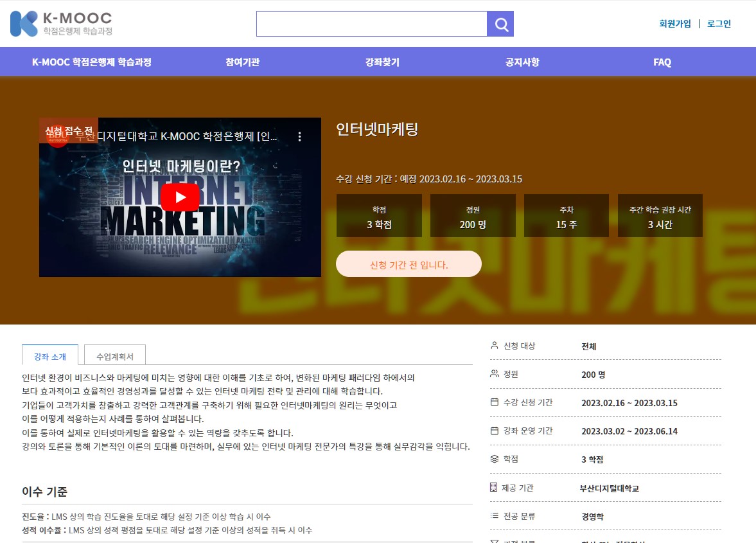Click the 주차 15 주 info box
The width and height of the screenshot is (756, 543).
point(567,215)
